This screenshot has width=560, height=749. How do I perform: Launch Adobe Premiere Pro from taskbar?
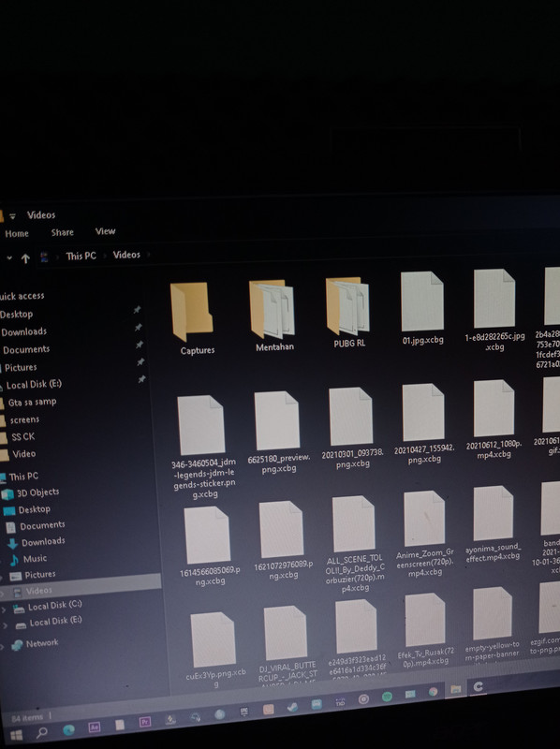pos(145,722)
